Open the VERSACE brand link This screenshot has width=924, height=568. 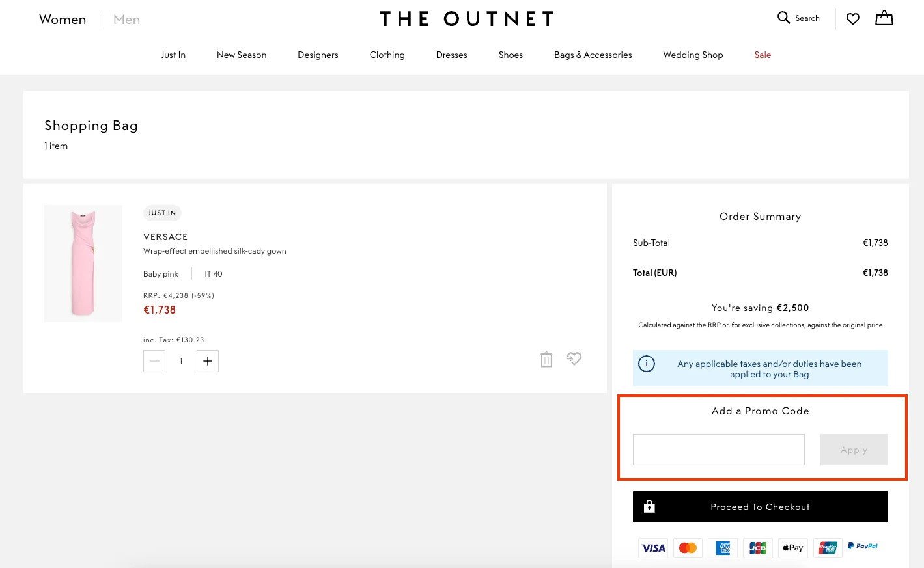[165, 237]
